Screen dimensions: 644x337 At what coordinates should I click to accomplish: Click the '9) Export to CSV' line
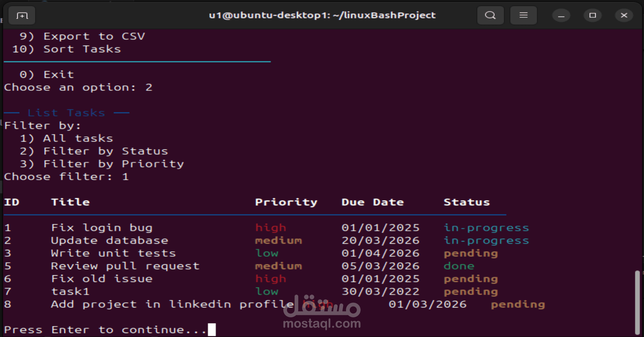tap(82, 36)
